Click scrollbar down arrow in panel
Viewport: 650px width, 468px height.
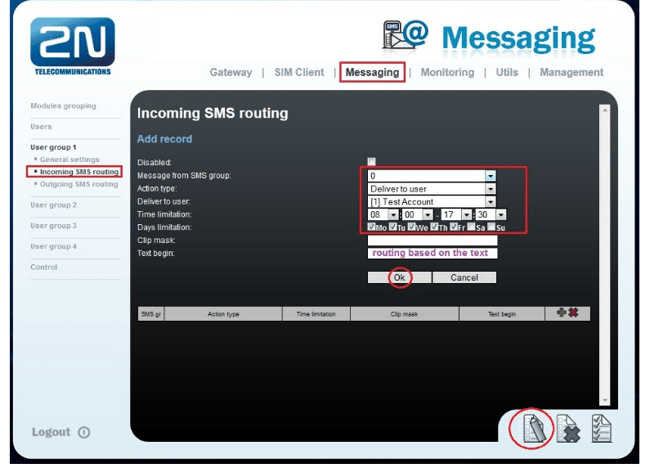605,400
